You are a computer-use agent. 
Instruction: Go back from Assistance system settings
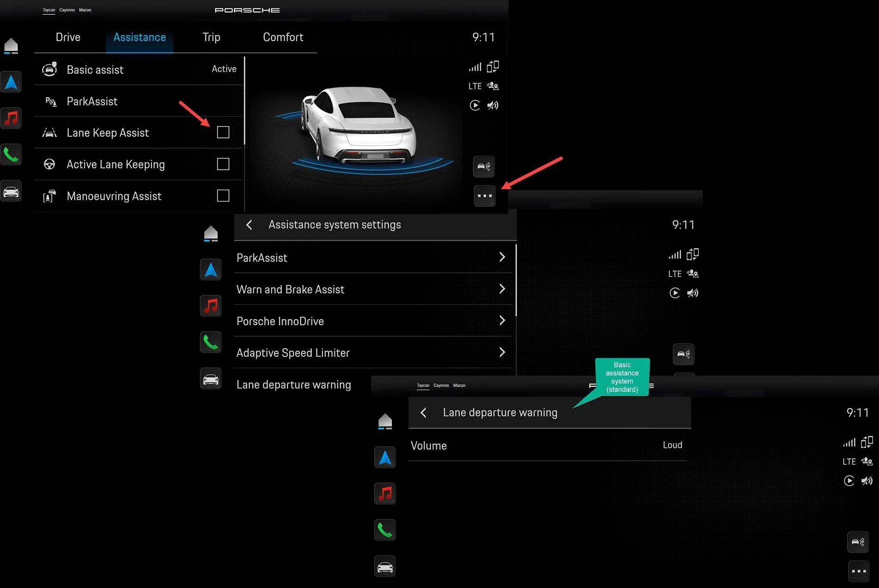[x=249, y=225]
